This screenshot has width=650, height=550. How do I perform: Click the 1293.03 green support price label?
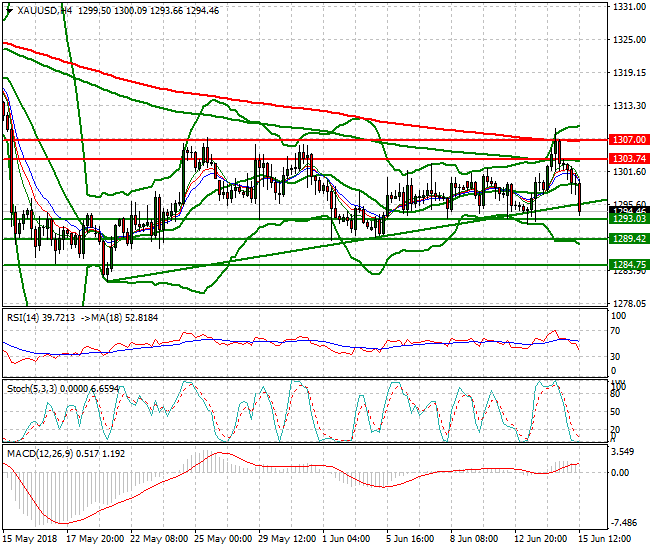pos(629,218)
